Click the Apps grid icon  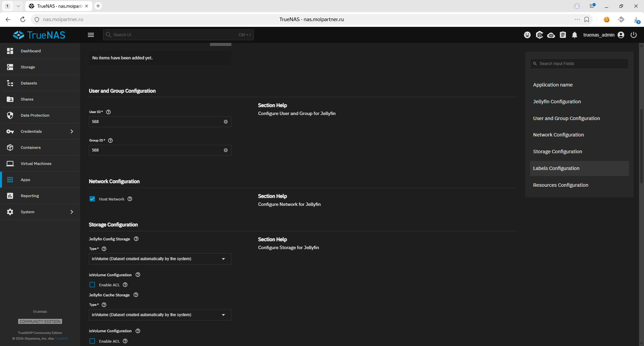[x=10, y=180]
